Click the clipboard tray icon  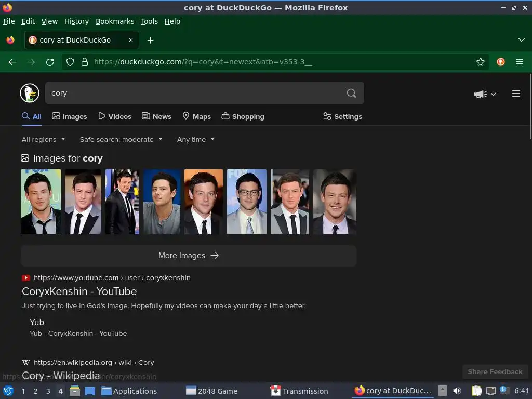pyautogui.click(x=477, y=391)
